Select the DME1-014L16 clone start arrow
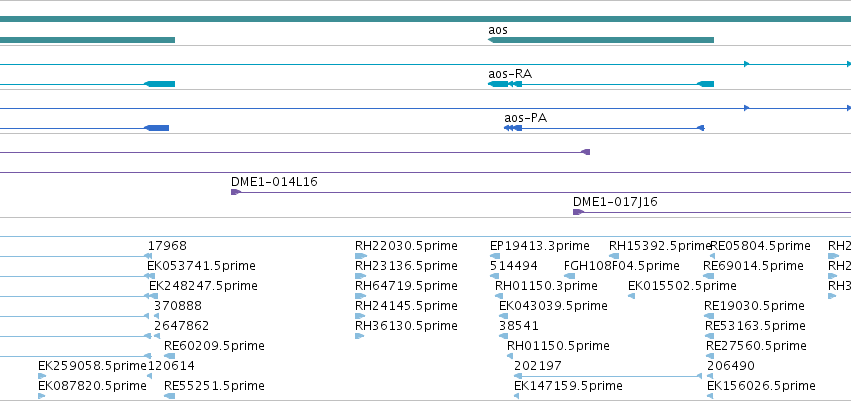The height and width of the screenshot is (401, 851). tap(236, 192)
